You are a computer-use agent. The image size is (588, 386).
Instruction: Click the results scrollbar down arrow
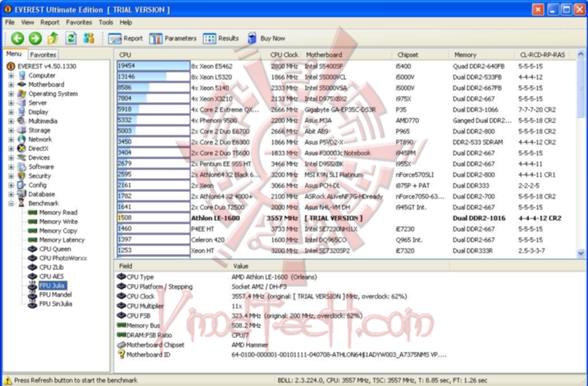click(581, 253)
